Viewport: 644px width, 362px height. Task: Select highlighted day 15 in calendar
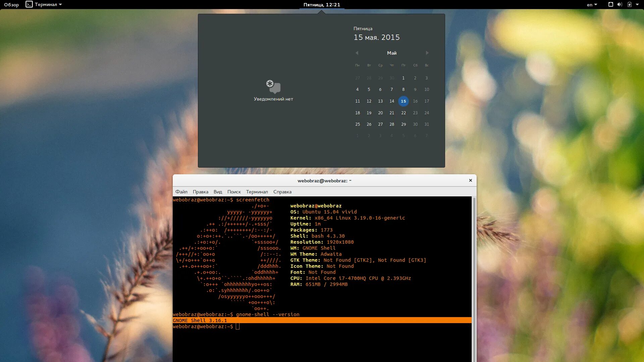[x=403, y=101]
